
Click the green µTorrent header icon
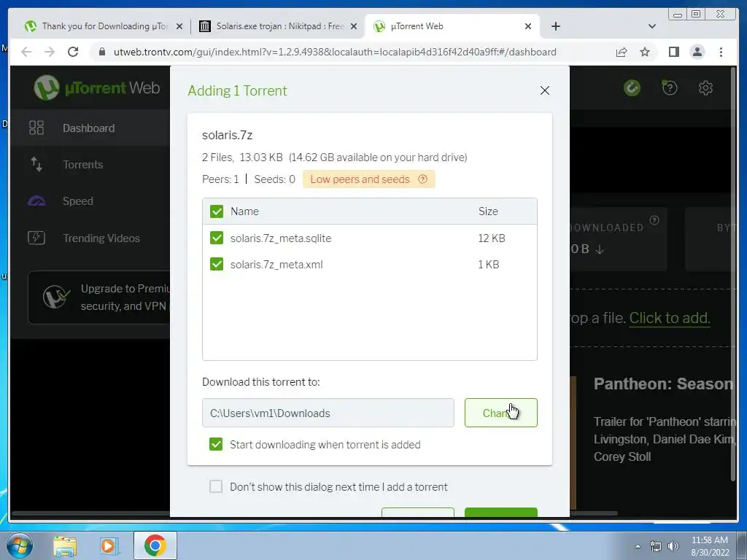pos(632,87)
